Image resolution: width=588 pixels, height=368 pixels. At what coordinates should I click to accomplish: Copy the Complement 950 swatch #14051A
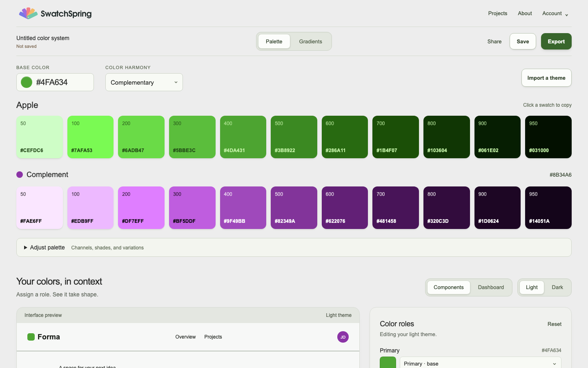click(548, 208)
